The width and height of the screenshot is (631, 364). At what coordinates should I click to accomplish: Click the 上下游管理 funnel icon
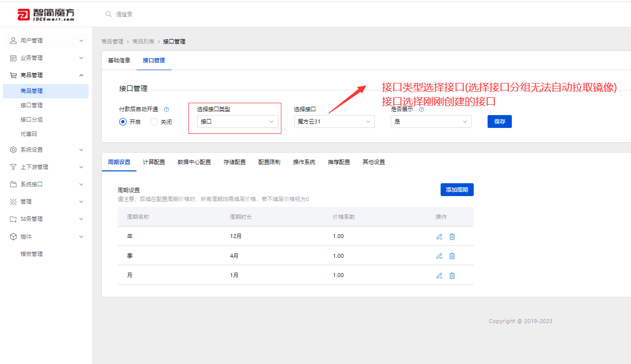(13, 167)
